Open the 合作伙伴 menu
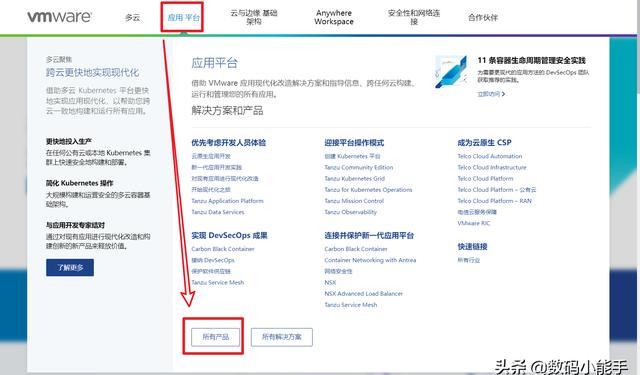 [483, 17]
